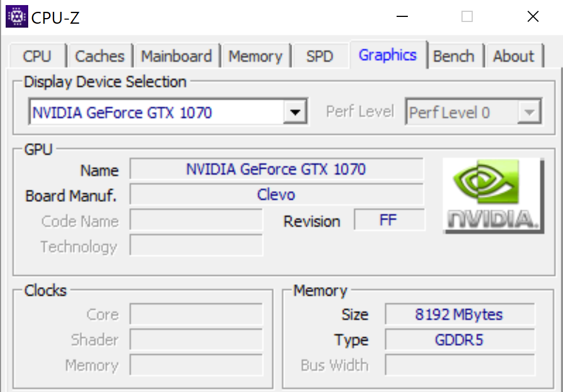Open the SPD tab

[x=319, y=56]
